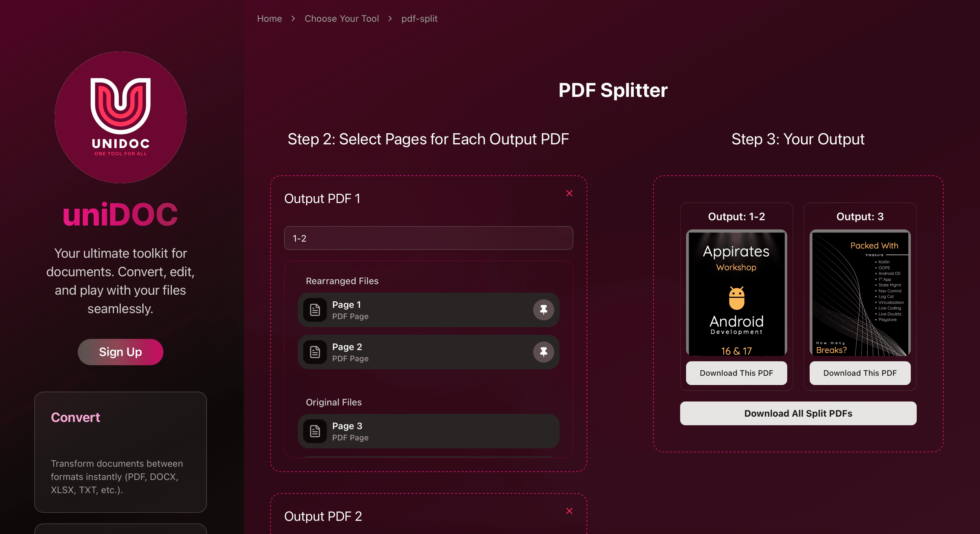Open the Packed With preview thumbnail

click(x=860, y=293)
